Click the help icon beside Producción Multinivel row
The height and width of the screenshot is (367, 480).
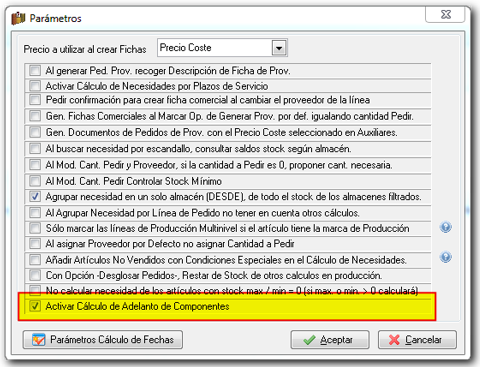446,227
